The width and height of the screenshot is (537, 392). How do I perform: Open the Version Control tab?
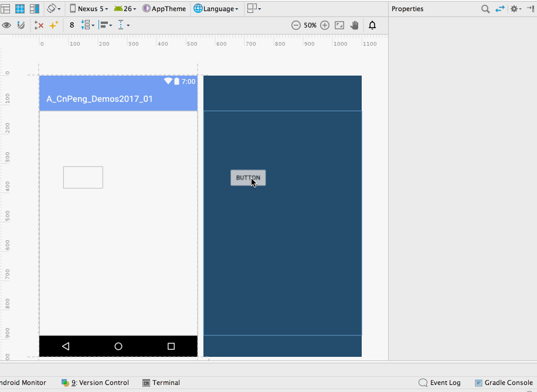click(95, 383)
